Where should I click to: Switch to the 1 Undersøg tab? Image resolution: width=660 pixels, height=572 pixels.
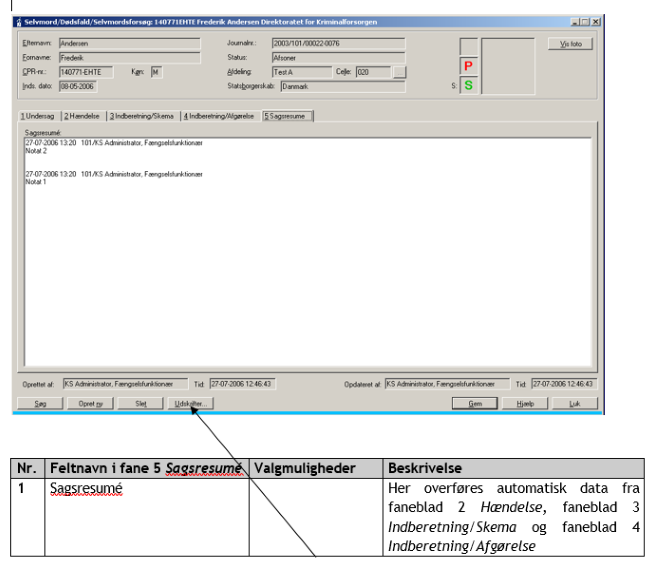pos(39,116)
